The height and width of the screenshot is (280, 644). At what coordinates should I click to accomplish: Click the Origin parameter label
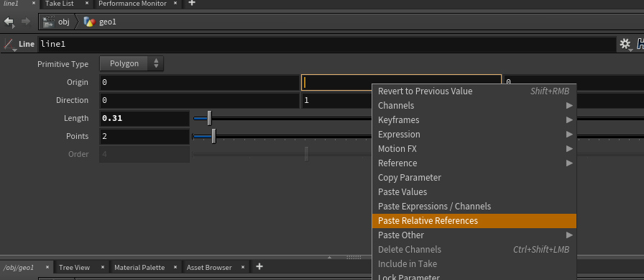78,82
